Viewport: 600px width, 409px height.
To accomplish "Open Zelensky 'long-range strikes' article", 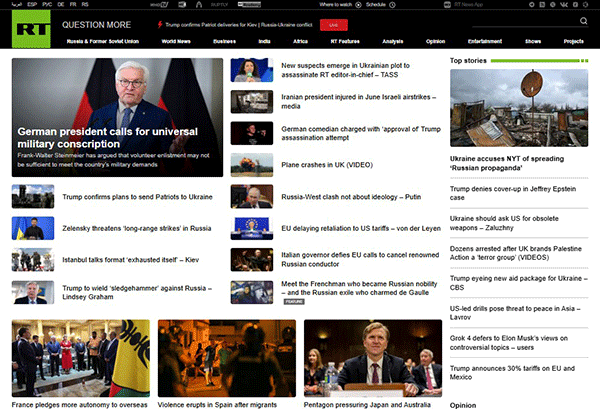I will point(137,228).
